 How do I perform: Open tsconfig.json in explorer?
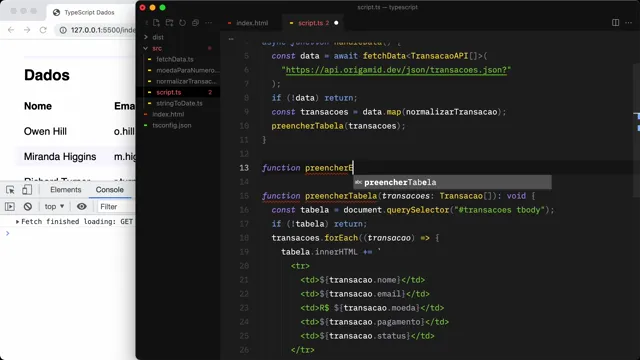[x=171, y=125]
